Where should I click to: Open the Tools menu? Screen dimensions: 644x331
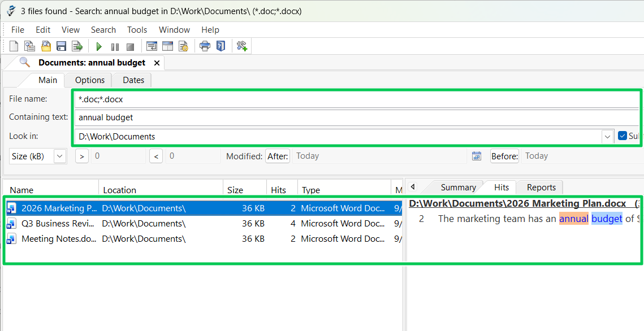[x=137, y=30]
